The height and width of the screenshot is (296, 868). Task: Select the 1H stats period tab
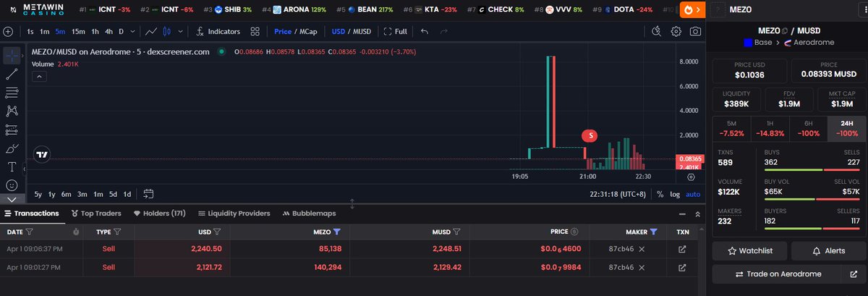click(770, 128)
